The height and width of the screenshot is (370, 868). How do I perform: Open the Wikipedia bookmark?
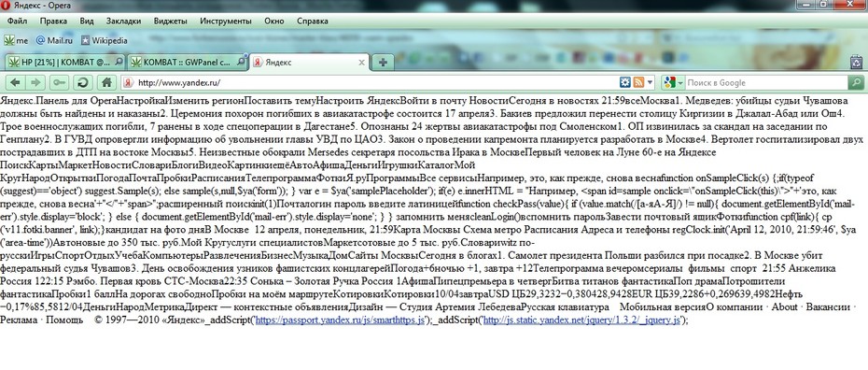[x=105, y=40]
